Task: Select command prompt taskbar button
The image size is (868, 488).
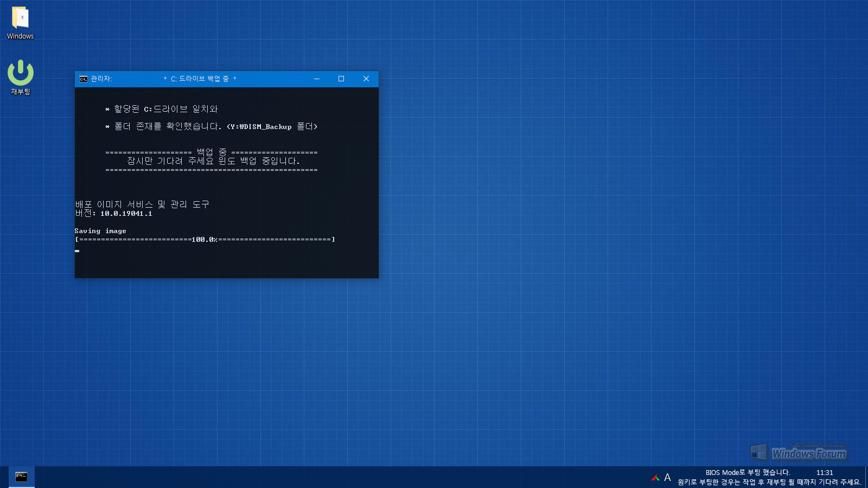Action: click(x=21, y=477)
